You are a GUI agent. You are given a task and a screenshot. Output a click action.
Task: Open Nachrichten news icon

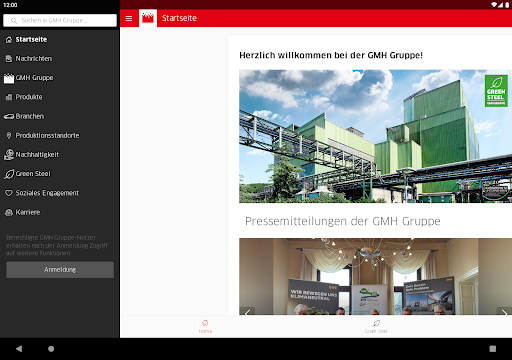9,59
